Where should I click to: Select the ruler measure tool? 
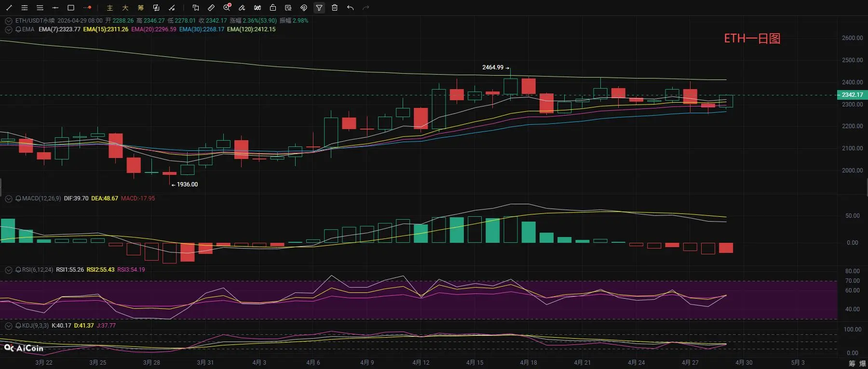coord(211,8)
